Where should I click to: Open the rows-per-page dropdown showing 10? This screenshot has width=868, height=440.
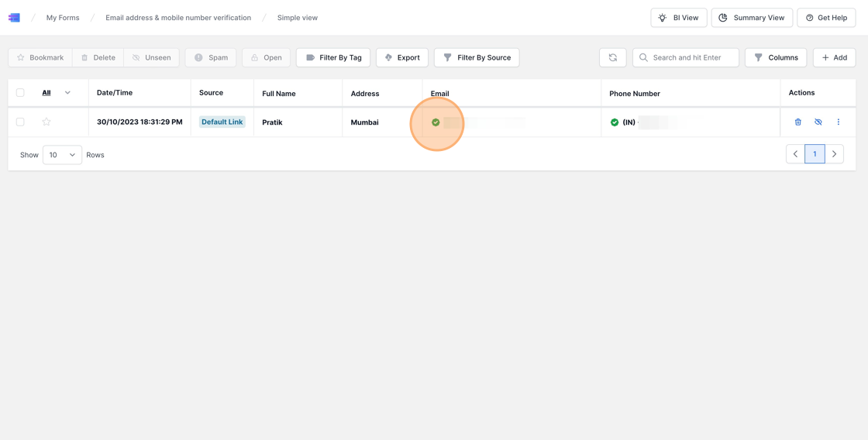[x=62, y=155]
